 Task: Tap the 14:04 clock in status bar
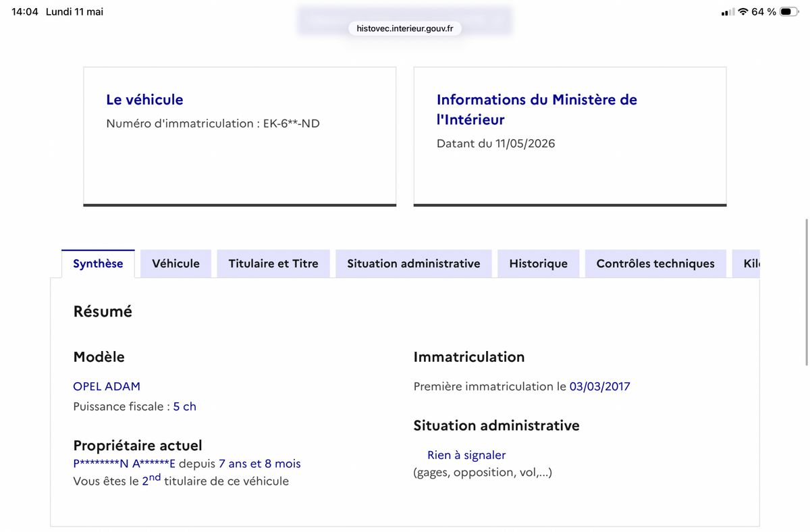tap(25, 11)
